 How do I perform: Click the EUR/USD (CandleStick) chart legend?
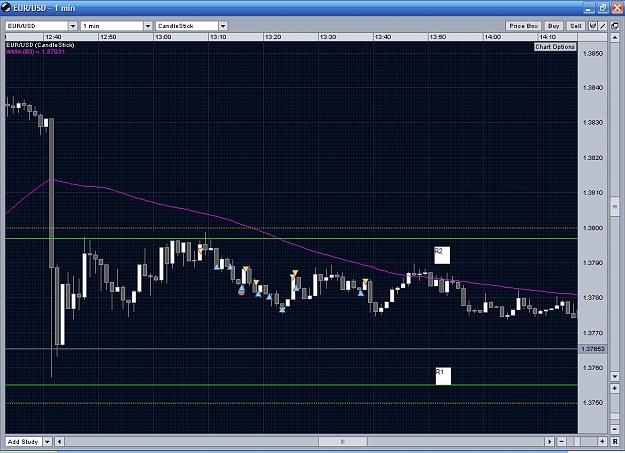pos(40,45)
